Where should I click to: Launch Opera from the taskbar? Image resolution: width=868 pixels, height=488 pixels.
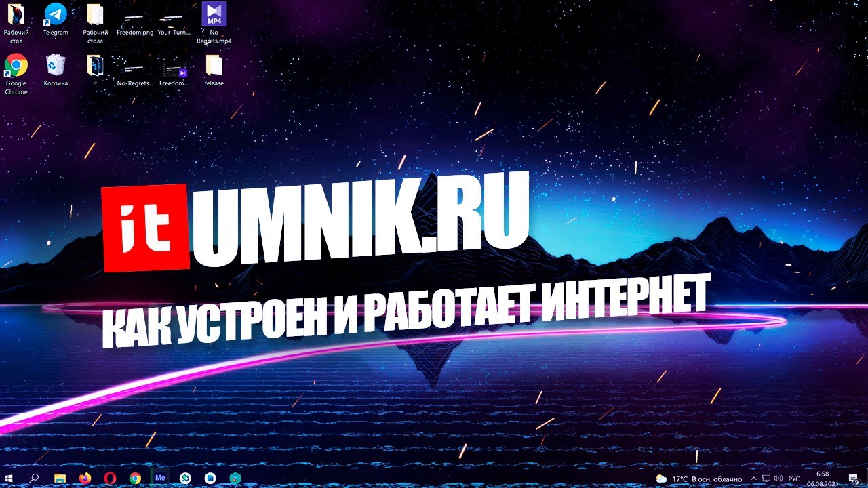click(110, 478)
